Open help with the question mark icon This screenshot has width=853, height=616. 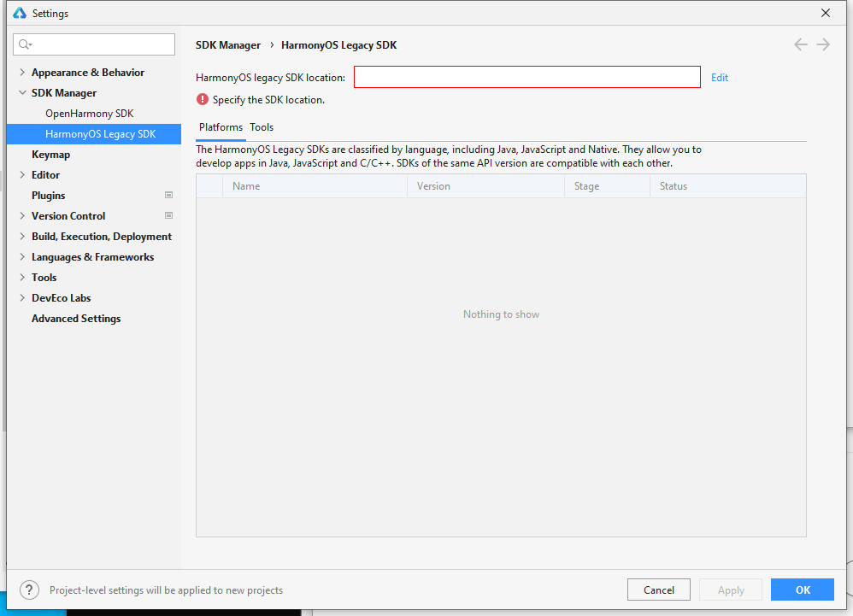29,590
